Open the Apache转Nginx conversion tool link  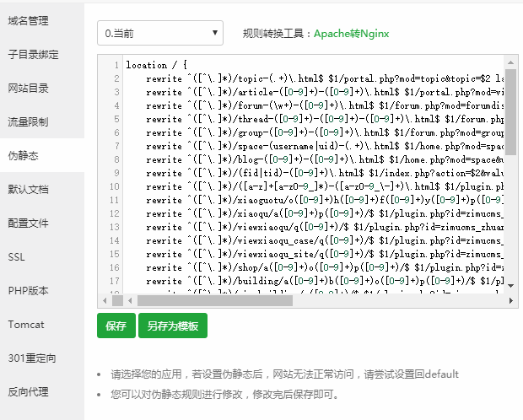point(351,34)
